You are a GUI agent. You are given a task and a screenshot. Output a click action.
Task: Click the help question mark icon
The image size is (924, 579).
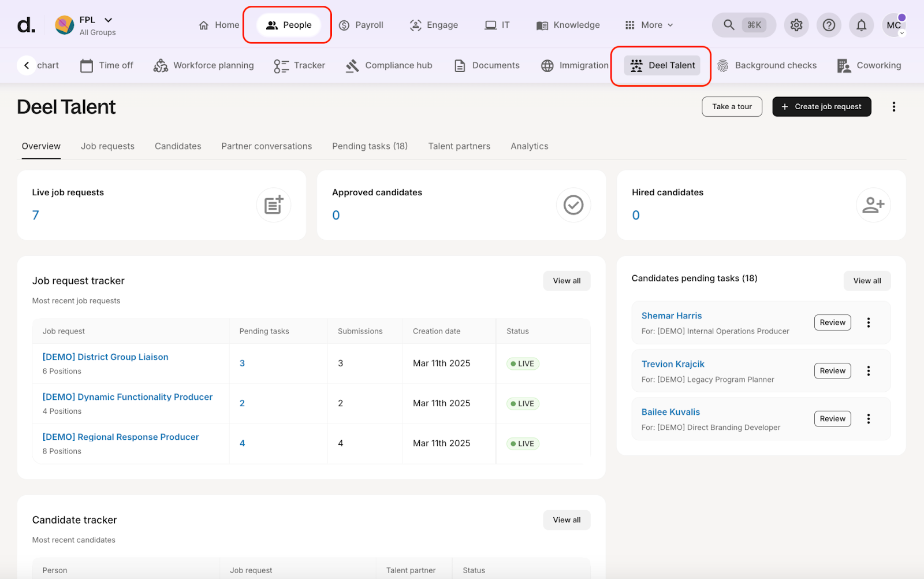(x=829, y=25)
